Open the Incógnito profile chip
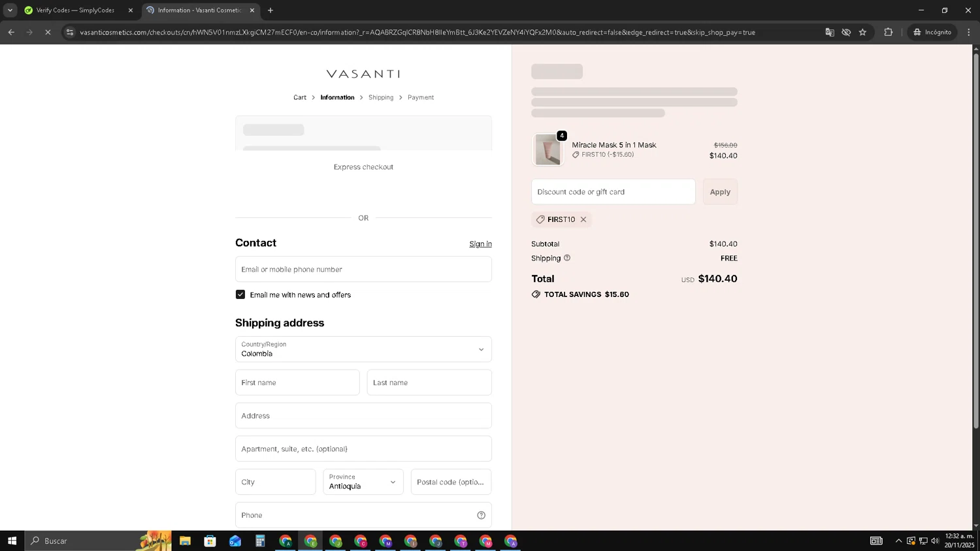980x551 pixels. click(932, 32)
